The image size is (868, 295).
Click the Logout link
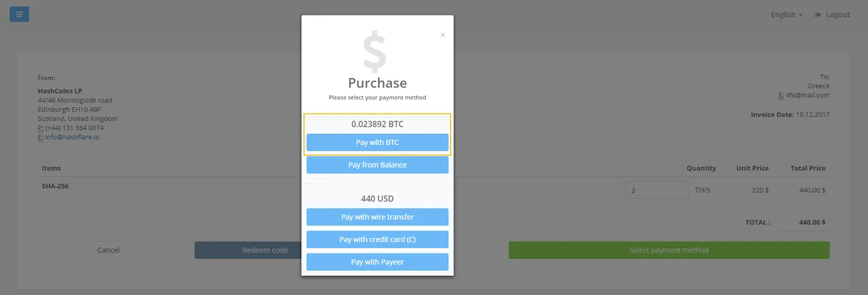(837, 14)
